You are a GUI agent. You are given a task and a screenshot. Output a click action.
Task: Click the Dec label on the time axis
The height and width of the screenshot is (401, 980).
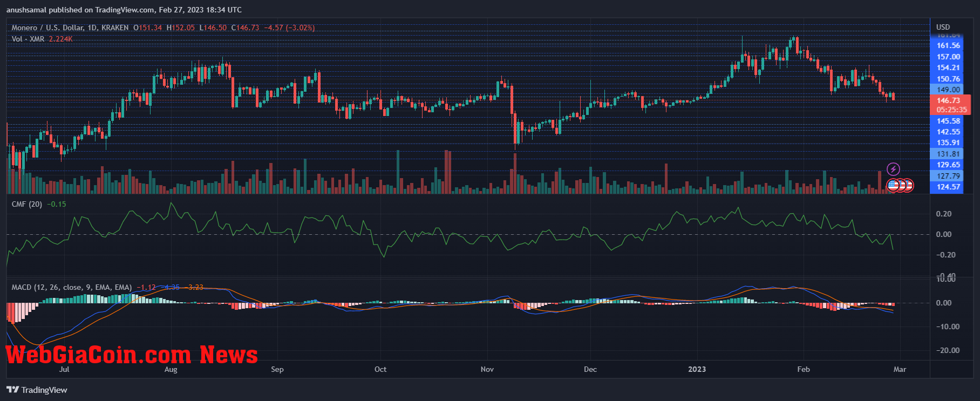[590, 369]
